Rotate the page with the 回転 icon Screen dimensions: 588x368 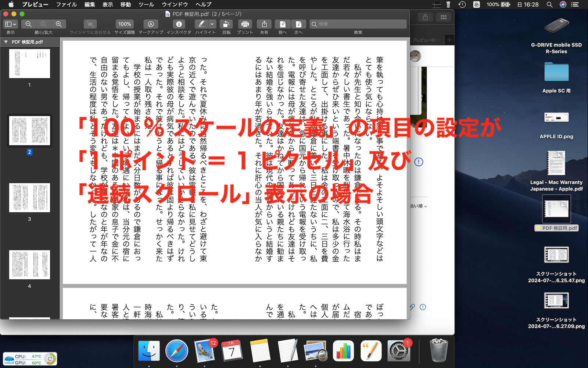[x=226, y=24]
